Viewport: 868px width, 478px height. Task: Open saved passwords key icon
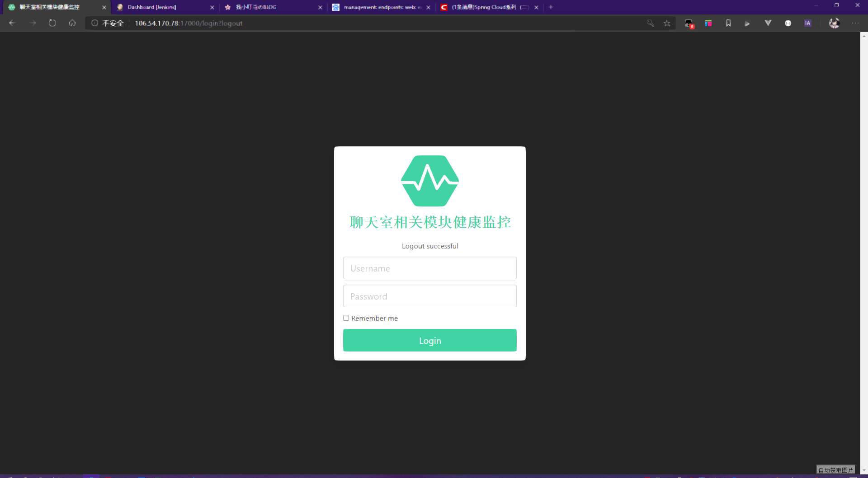pyautogui.click(x=651, y=23)
